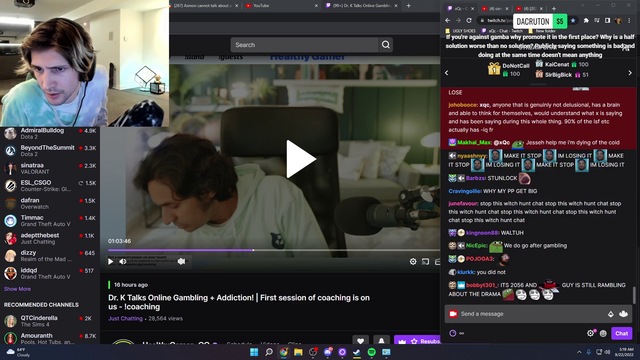Open the xQc - Chat - Twitch bookmark
Screen dimensions: 640x360
(502, 31)
